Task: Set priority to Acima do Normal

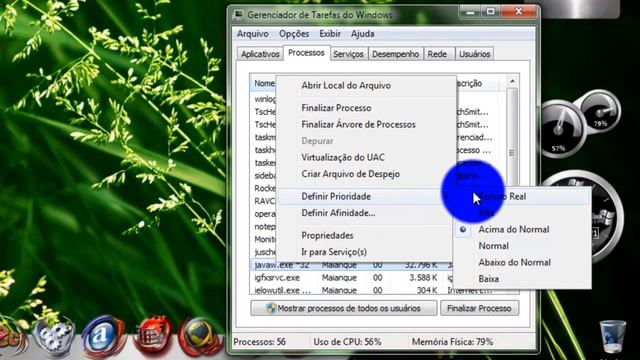Action: point(522,229)
